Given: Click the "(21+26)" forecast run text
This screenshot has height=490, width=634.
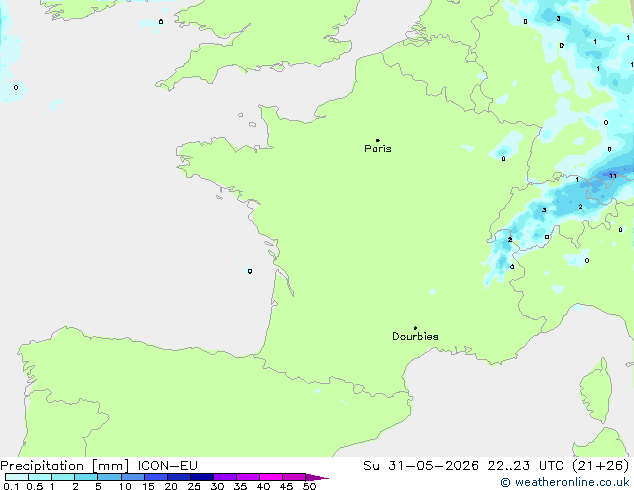Looking at the screenshot, I should (x=601, y=466).
